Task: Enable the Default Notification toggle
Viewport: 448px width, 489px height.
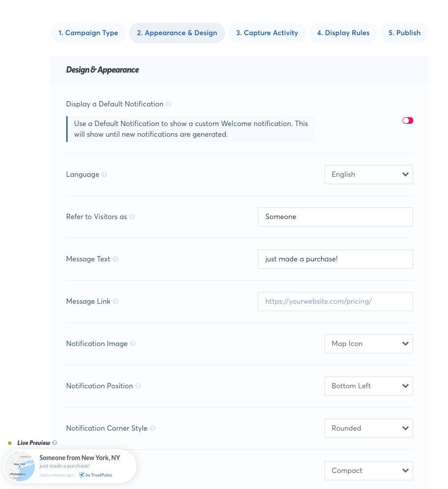Action: (408, 120)
